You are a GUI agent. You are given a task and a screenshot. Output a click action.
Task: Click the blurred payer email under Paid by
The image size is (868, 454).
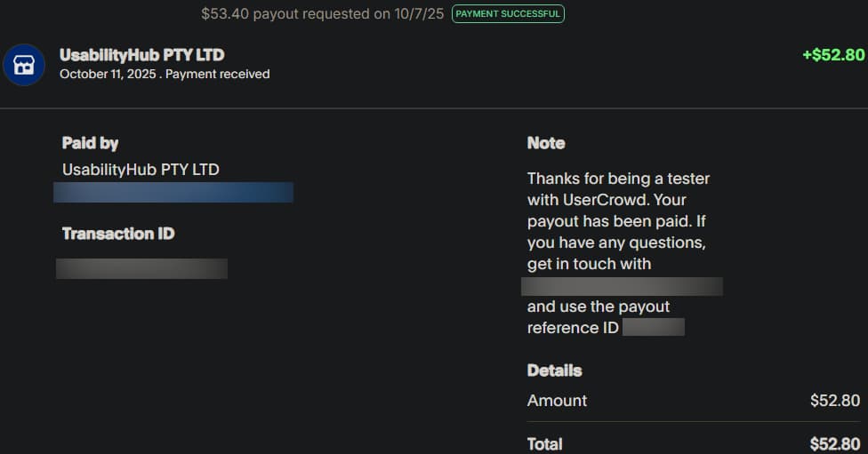[x=173, y=192]
